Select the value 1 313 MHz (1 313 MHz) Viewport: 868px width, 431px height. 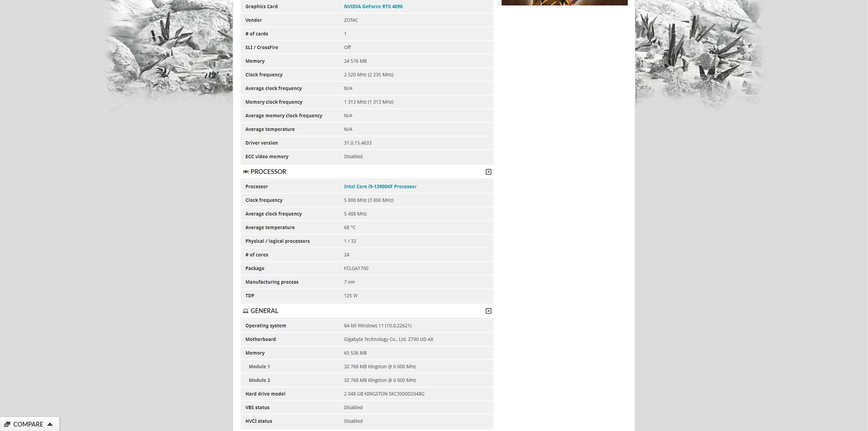(368, 102)
